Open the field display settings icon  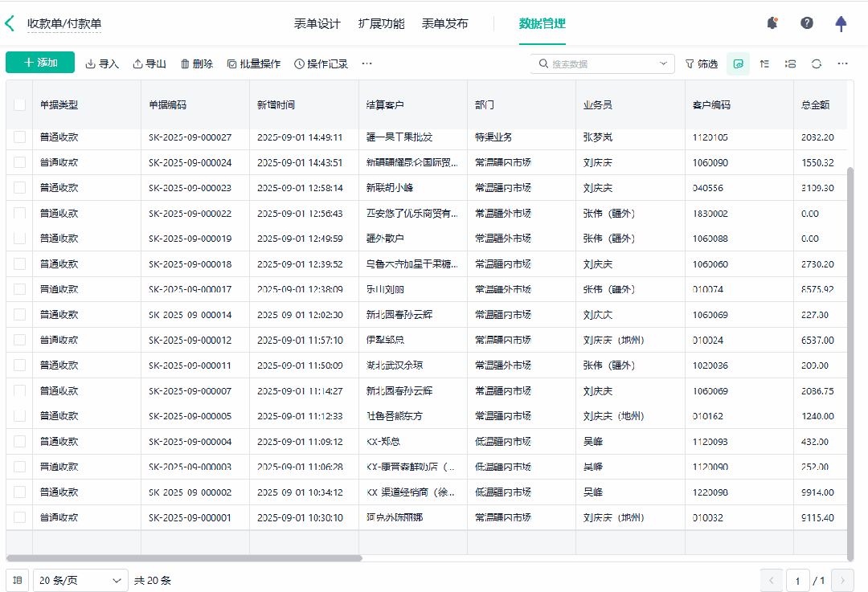click(791, 63)
